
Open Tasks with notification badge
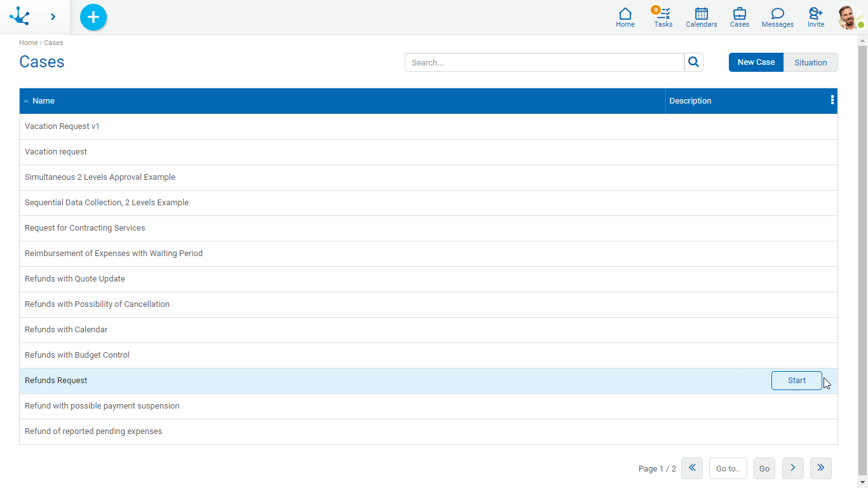(663, 17)
